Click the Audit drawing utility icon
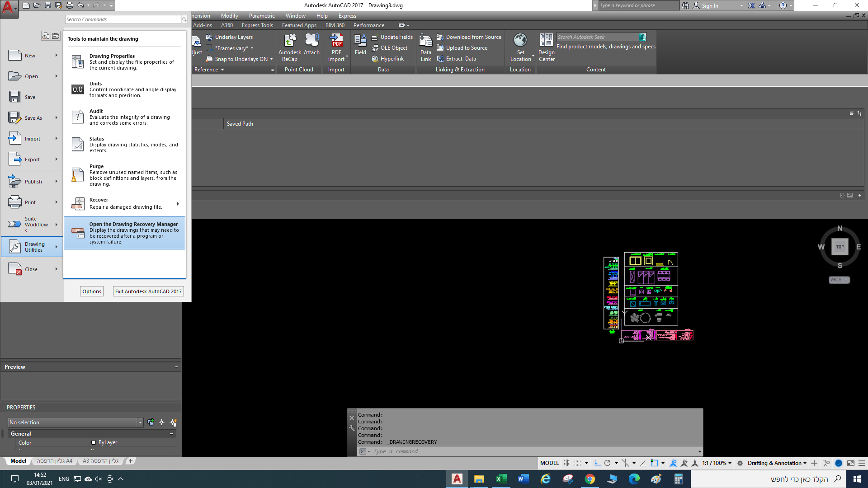The width and height of the screenshot is (868, 488). 78,117
